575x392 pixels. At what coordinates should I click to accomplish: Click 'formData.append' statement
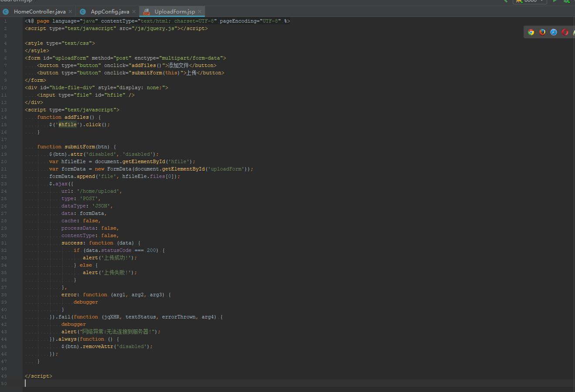tap(115, 176)
